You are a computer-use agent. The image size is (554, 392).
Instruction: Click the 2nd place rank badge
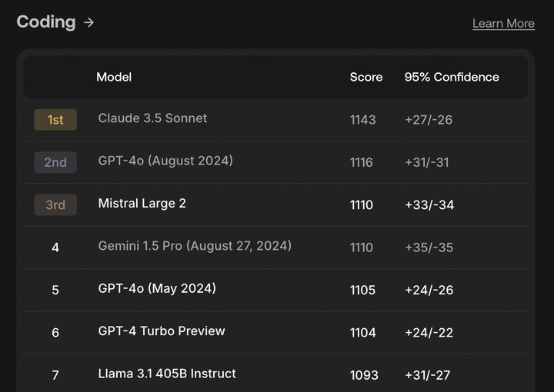55,162
